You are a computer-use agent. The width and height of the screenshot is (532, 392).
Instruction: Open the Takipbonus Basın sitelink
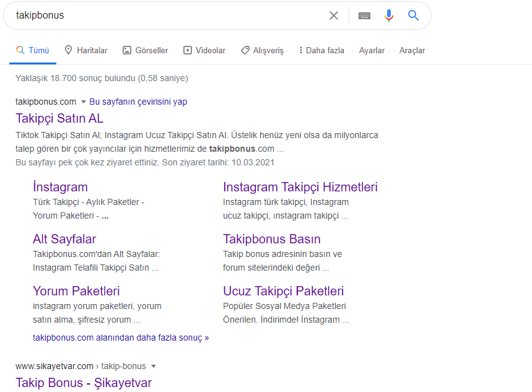click(x=272, y=239)
